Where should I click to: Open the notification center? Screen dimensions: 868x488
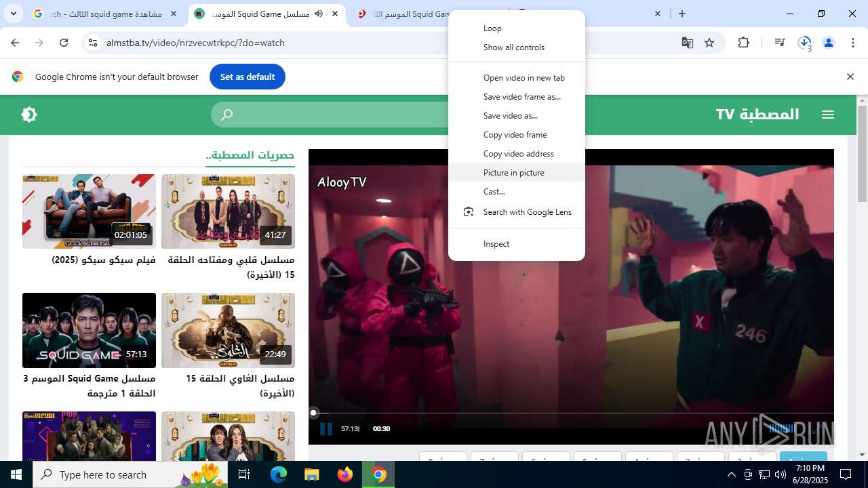point(846,474)
